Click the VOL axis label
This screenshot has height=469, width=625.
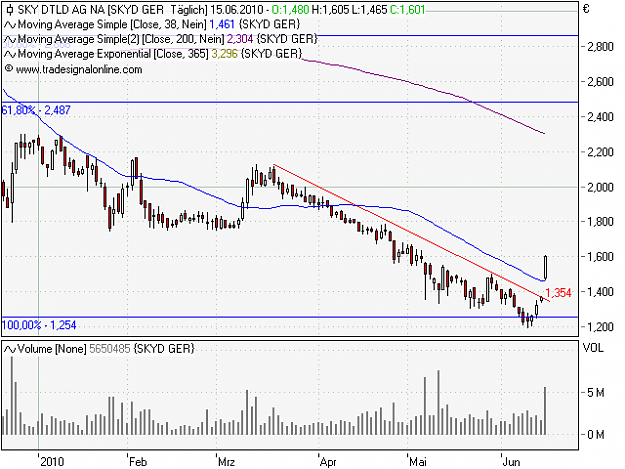point(593,348)
